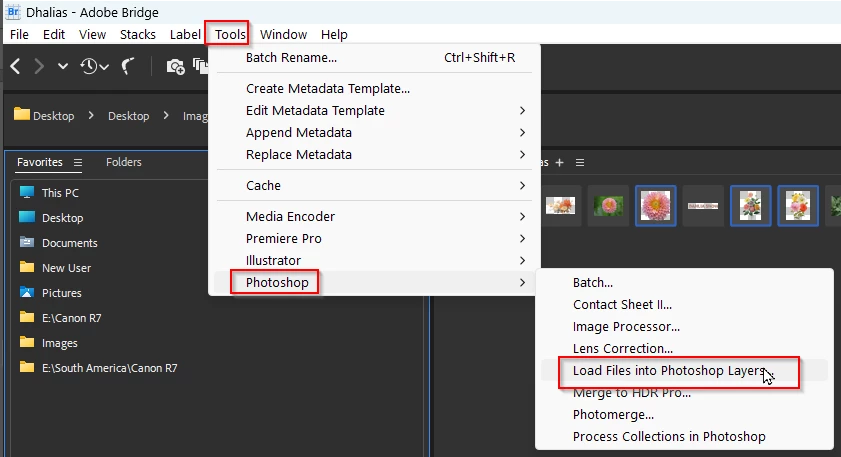
Task: Open the Edit menu
Action: (54, 34)
